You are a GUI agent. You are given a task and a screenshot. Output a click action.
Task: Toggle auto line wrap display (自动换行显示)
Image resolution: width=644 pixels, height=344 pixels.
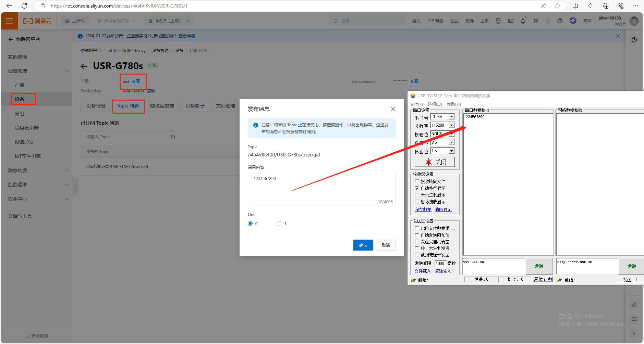coord(417,188)
